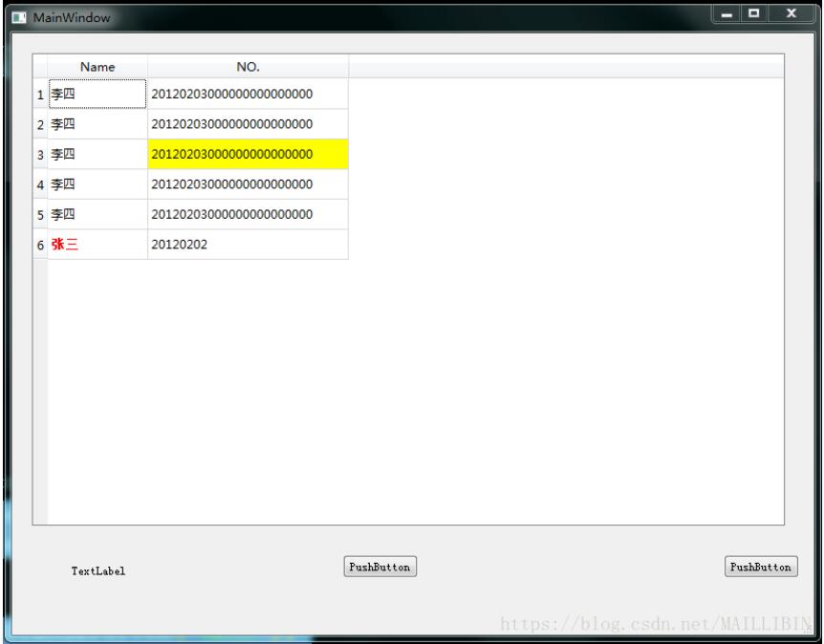The image size is (824, 644).
Task: Maximize the MainWindow window
Action: point(754,14)
